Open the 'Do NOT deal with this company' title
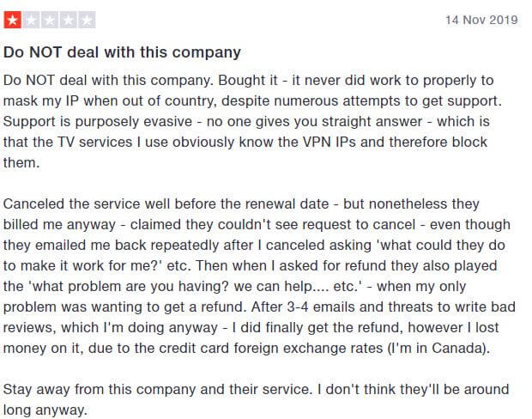The width and height of the screenshot is (532, 419). click(x=122, y=52)
